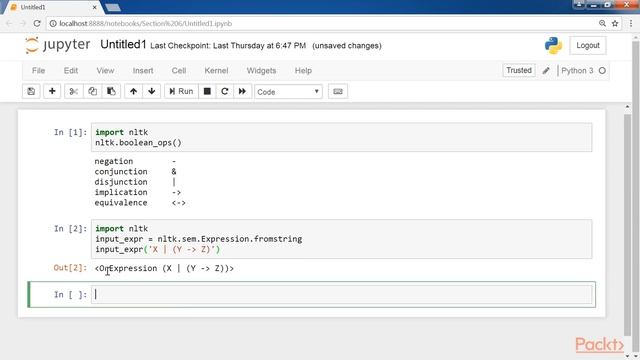640x360 pixels.
Task: Open a new browser tab
Action: [x=113, y=7]
